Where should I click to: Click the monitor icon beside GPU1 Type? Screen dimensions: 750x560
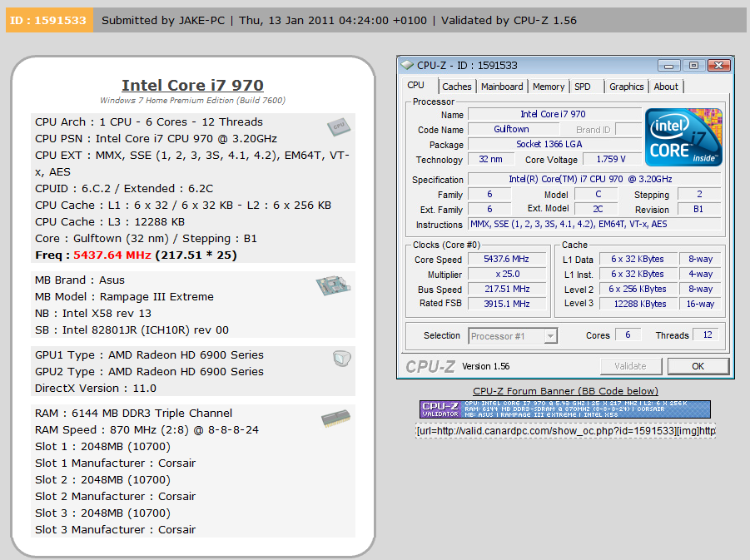point(342,358)
